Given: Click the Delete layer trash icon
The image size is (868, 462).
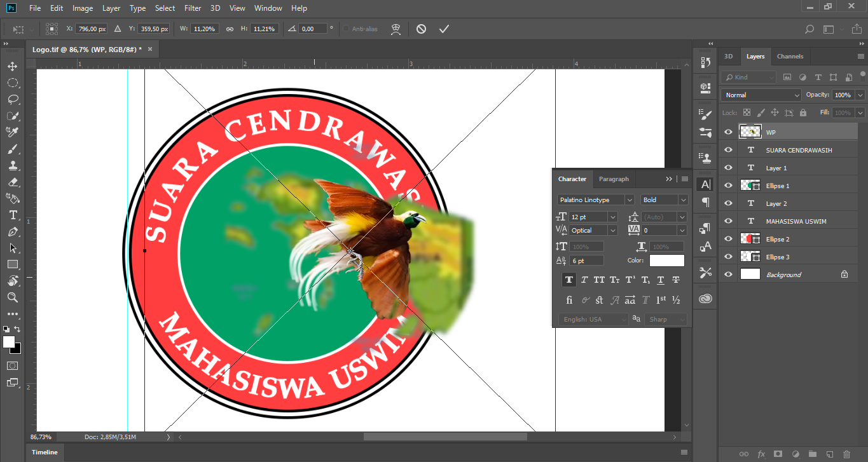Looking at the screenshot, I should [846, 454].
